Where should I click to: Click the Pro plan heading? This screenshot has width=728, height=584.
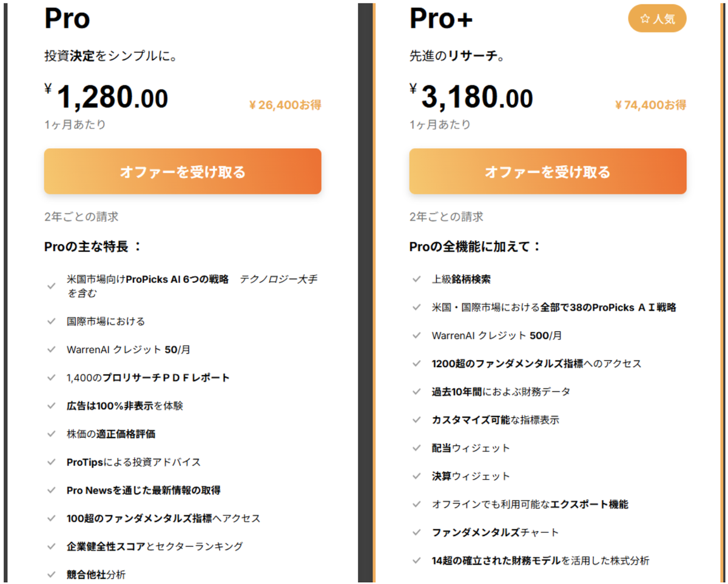pyautogui.click(x=67, y=18)
